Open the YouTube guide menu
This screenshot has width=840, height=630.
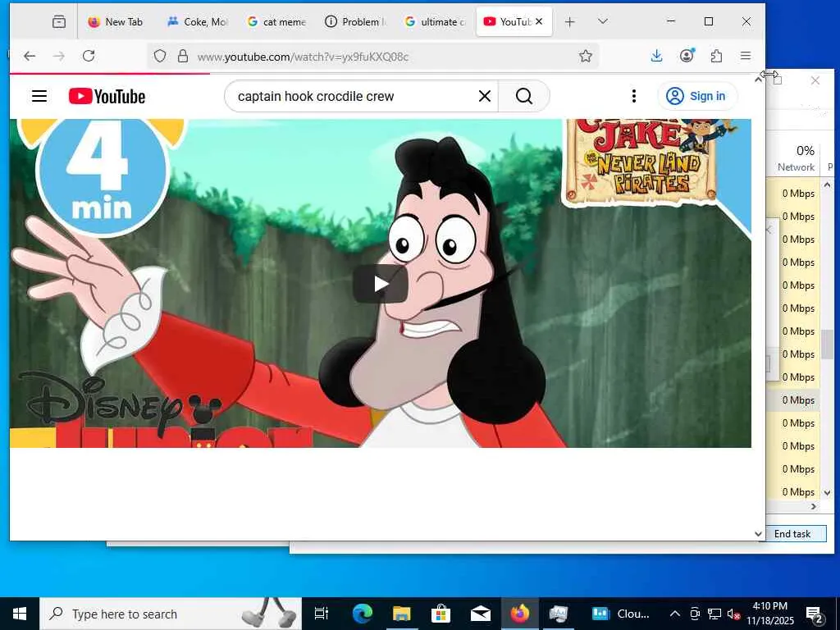[x=39, y=96]
